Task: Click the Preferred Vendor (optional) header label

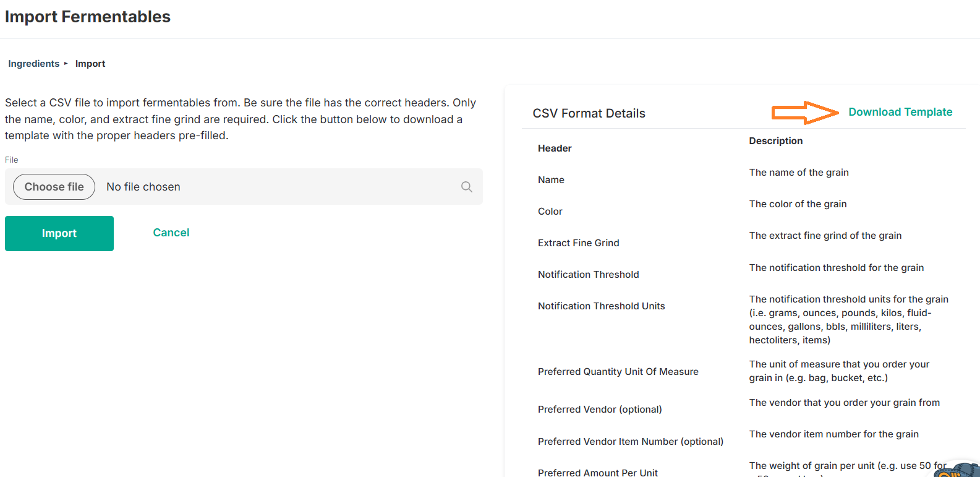Action: [600, 410]
